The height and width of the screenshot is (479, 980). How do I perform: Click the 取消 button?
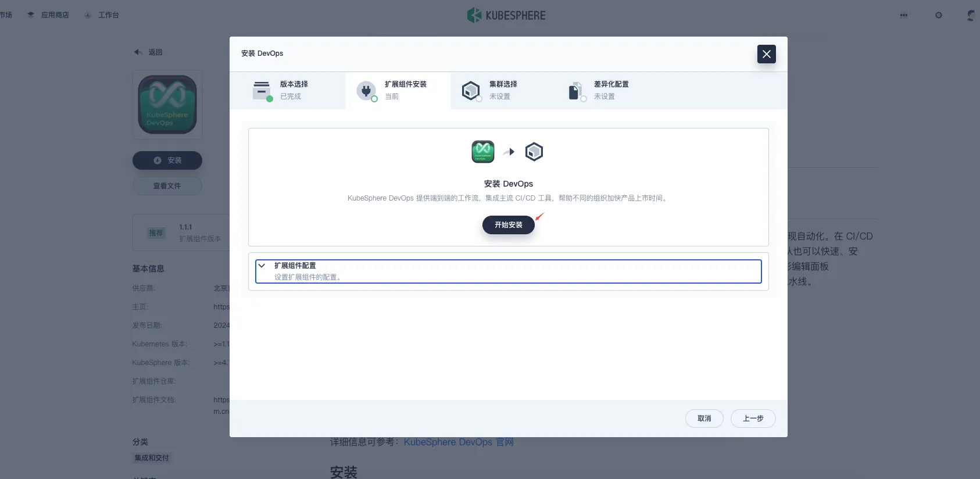704,419
